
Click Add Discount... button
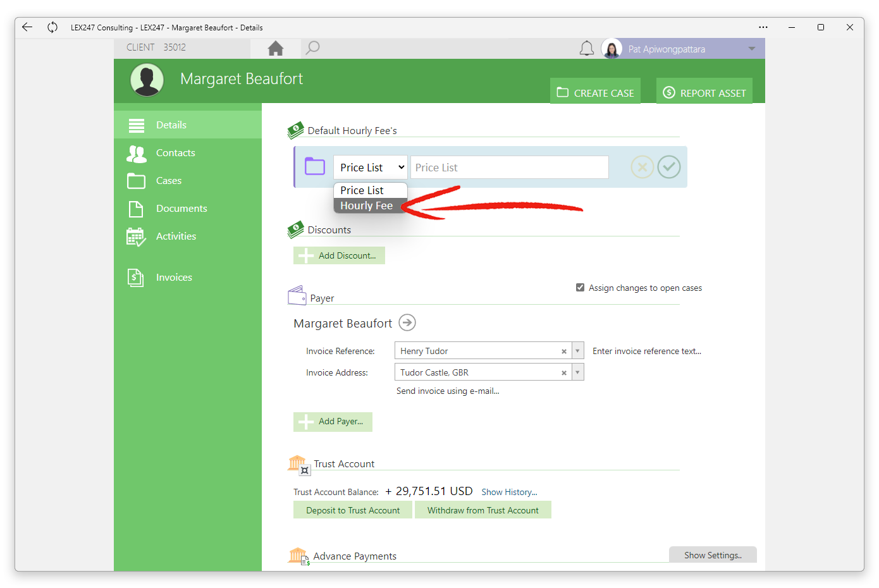339,255
